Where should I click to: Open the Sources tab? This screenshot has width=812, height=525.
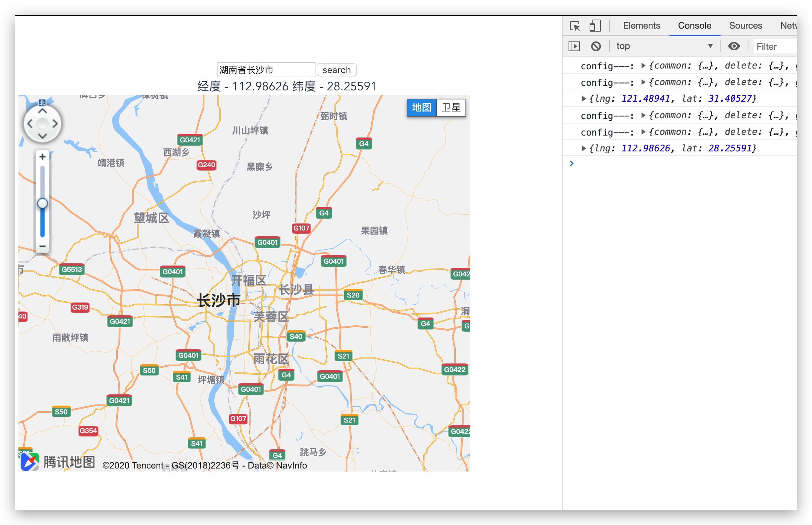point(745,26)
